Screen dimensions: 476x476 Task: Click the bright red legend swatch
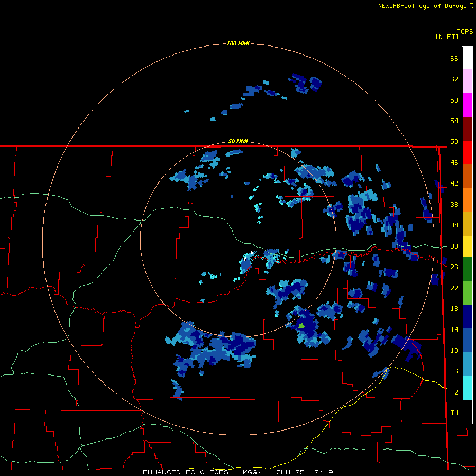[x=467, y=152]
